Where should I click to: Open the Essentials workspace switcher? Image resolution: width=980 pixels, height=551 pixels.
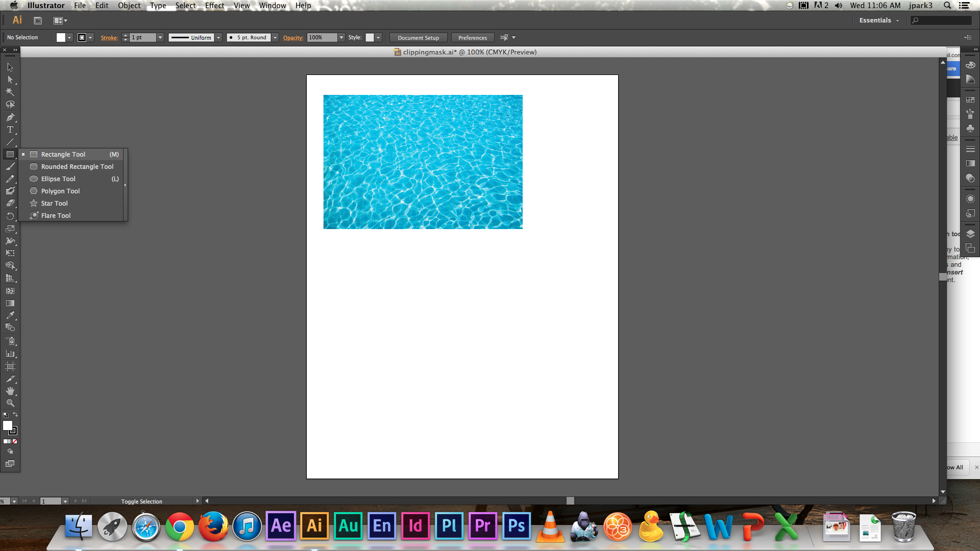pyautogui.click(x=879, y=20)
